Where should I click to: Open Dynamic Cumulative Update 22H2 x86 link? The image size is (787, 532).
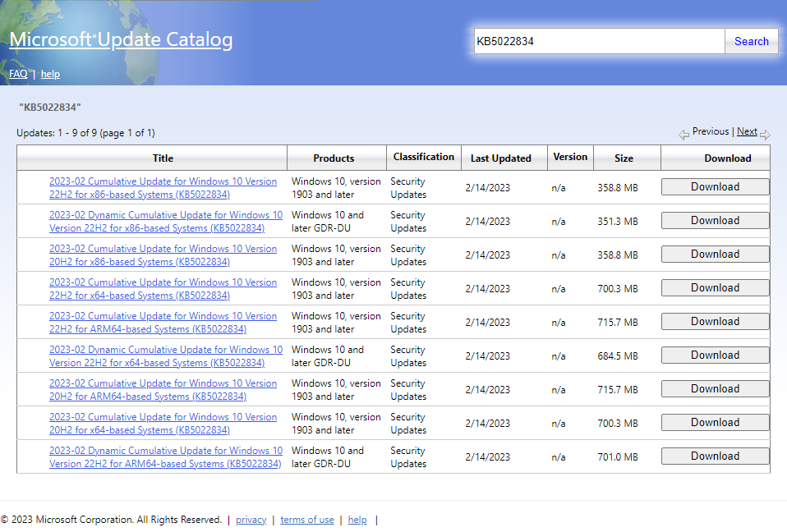click(x=166, y=222)
